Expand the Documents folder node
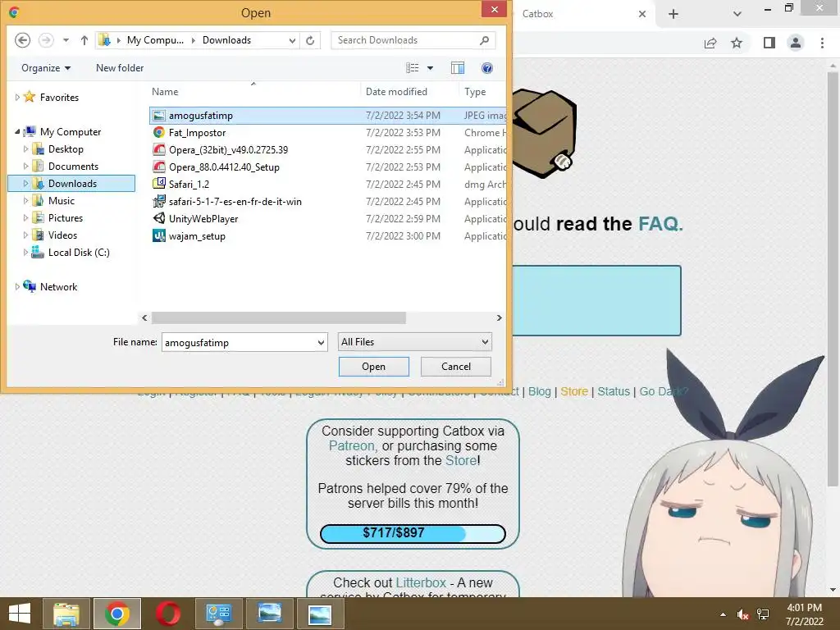Image resolution: width=840 pixels, height=630 pixels. (x=25, y=166)
